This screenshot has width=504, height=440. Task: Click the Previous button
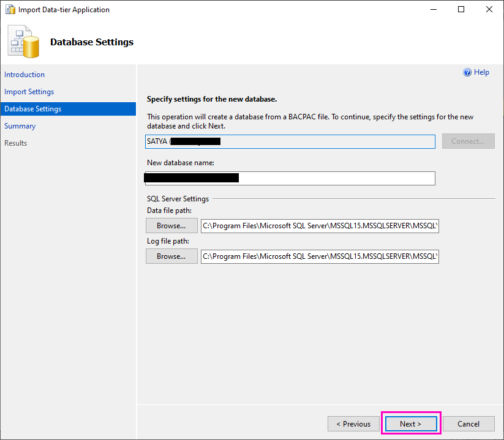tap(353, 423)
